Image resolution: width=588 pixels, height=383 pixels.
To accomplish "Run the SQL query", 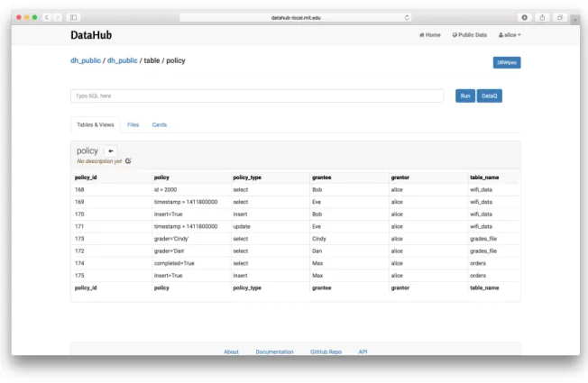I will click(x=465, y=96).
